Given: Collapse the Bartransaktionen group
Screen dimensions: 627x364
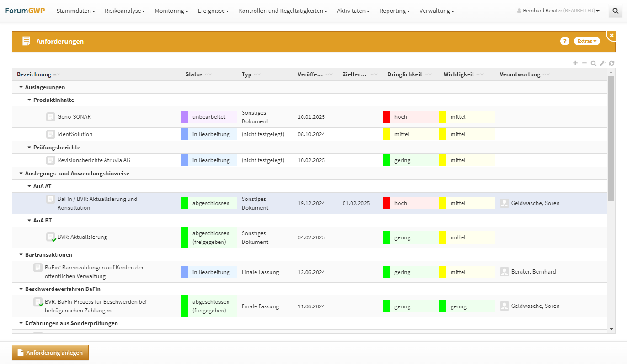Looking at the screenshot, I should pyautogui.click(x=21, y=255).
